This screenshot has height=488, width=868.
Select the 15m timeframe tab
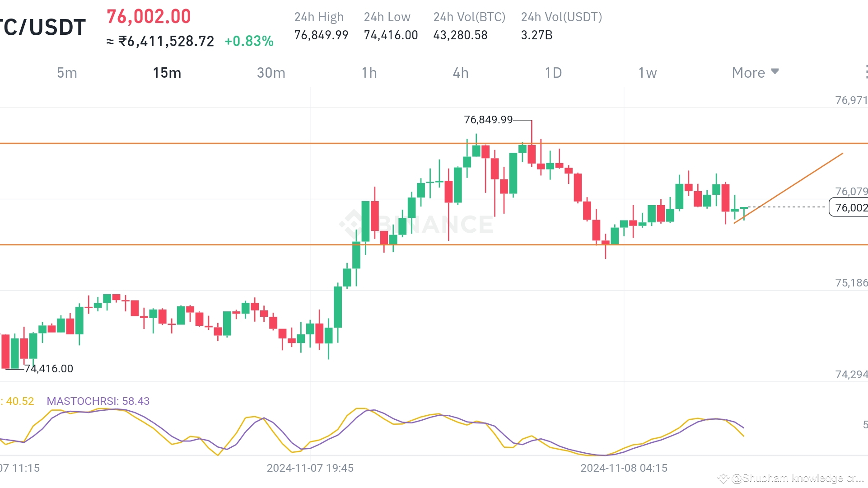[167, 73]
